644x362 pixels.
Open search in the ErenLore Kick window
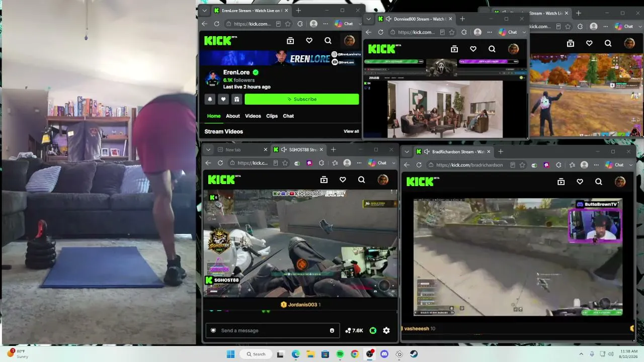pos(328,41)
